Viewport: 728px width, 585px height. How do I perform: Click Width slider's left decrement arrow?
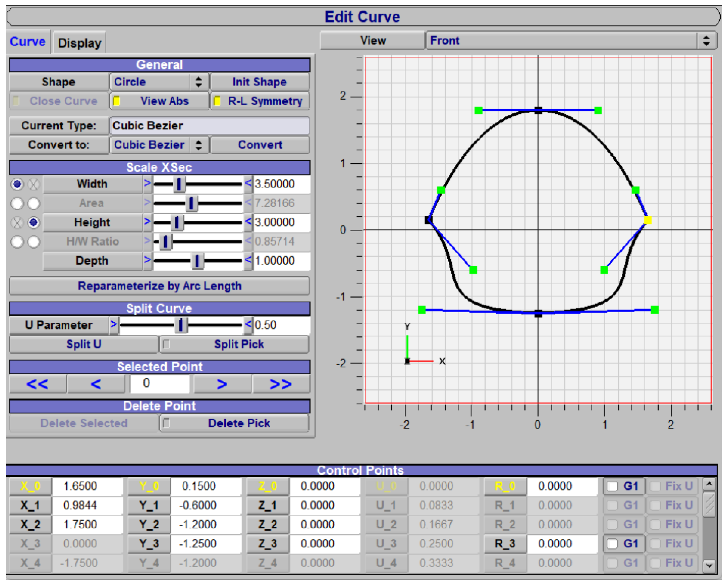pos(147,183)
